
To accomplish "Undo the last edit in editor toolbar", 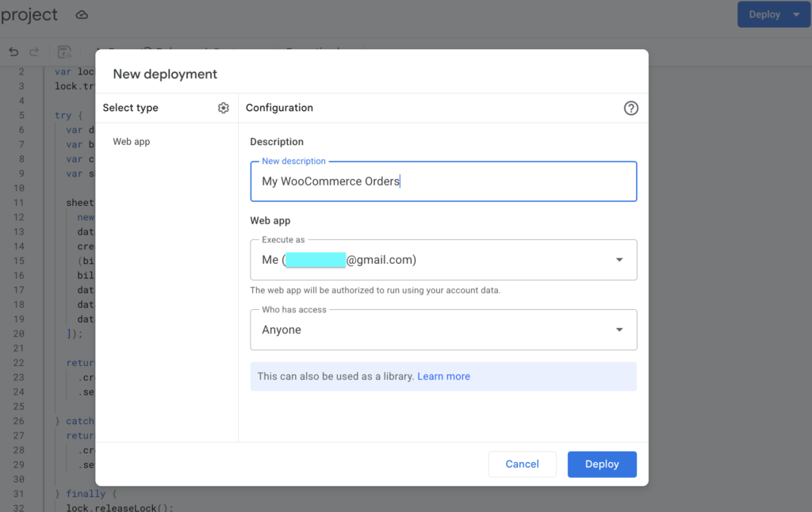I will [x=14, y=52].
